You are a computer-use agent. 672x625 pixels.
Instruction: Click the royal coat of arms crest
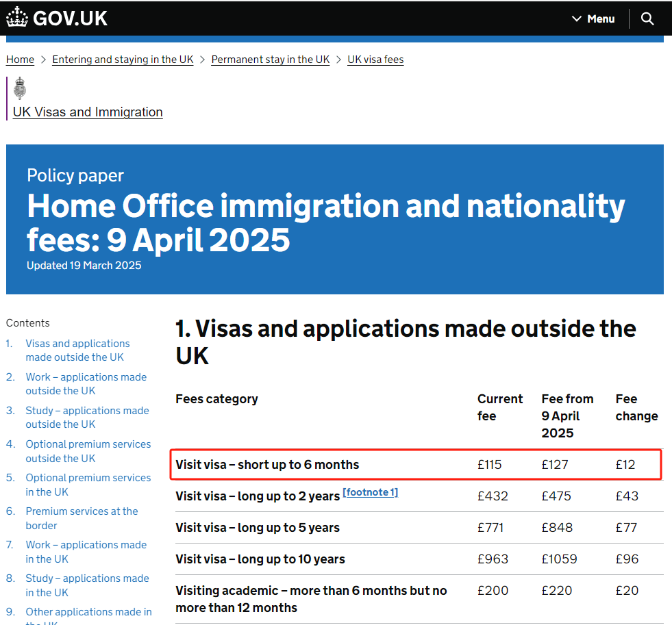pyautogui.click(x=20, y=89)
